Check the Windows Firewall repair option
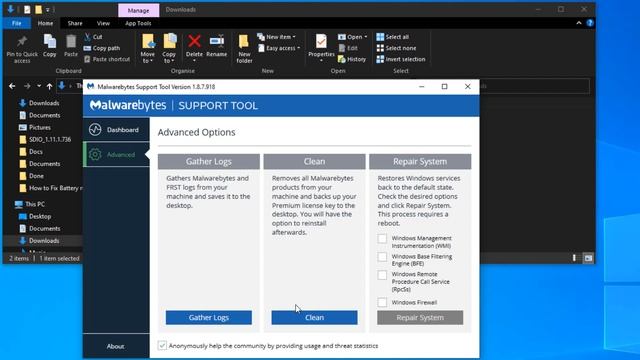This screenshot has height=360, width=640. click(382, 302)
